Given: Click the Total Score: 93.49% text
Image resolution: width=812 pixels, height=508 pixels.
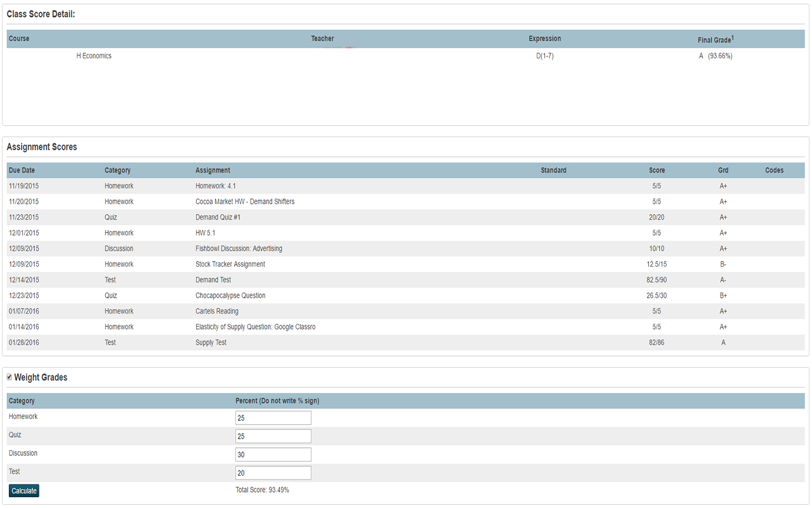Looking at the screenshot, I should point(262,490).
